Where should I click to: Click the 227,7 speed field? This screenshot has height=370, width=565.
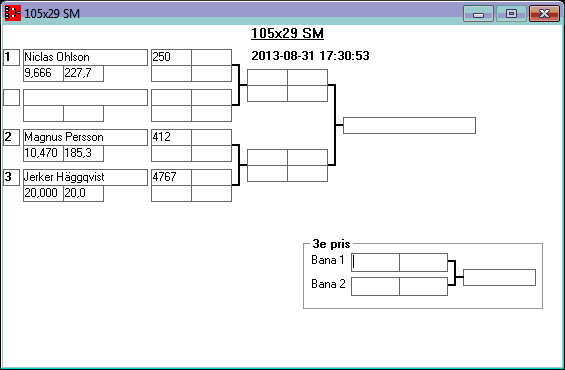84,73
